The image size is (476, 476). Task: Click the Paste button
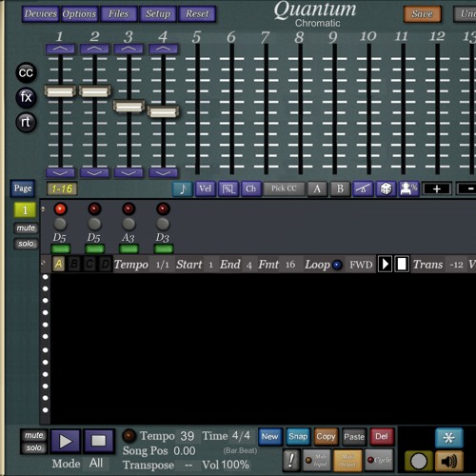point(354,437)
